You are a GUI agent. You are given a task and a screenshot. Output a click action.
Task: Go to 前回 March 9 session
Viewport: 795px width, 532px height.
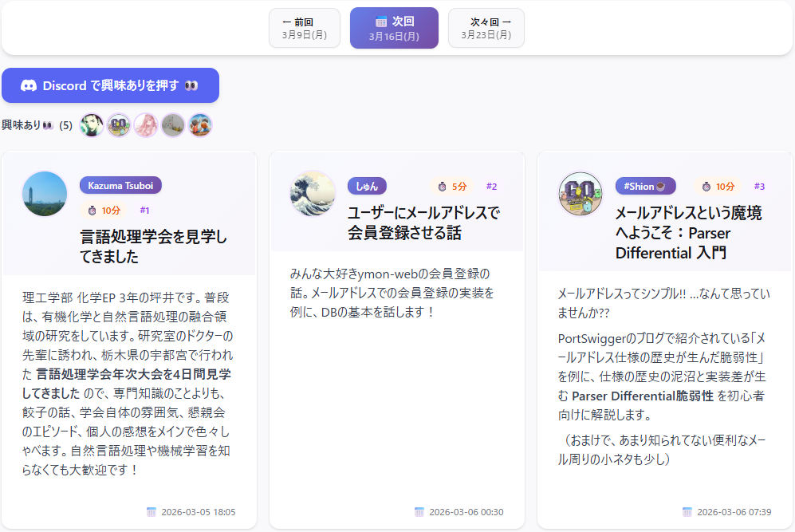coord(304,28)
